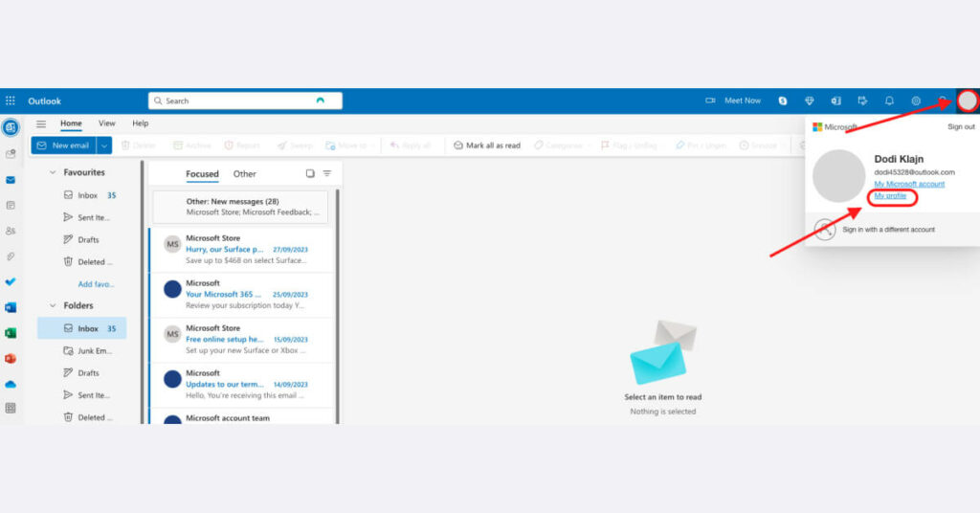Viewport: 980px width, 513px height.
Task: Open the message list filter menu
Action: (x=327, y=173)
